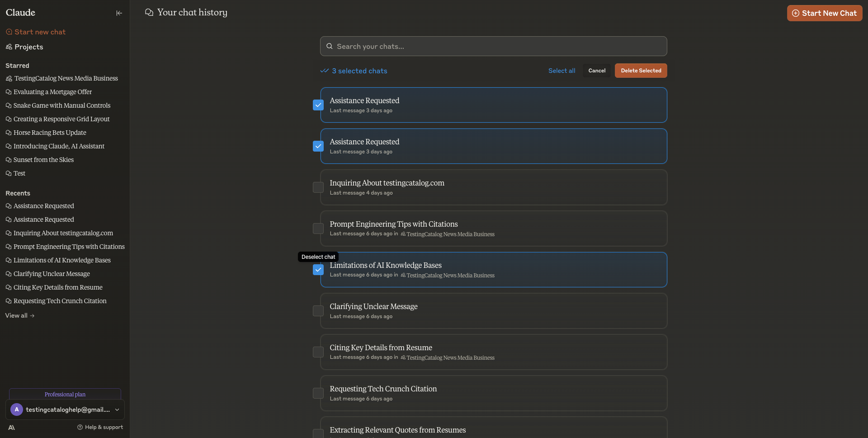Viewport: 868px width, 438px height.
Task: Click the chat icon beside starred 'Test'
Action: pyautogui.click(x=9, y=173)
